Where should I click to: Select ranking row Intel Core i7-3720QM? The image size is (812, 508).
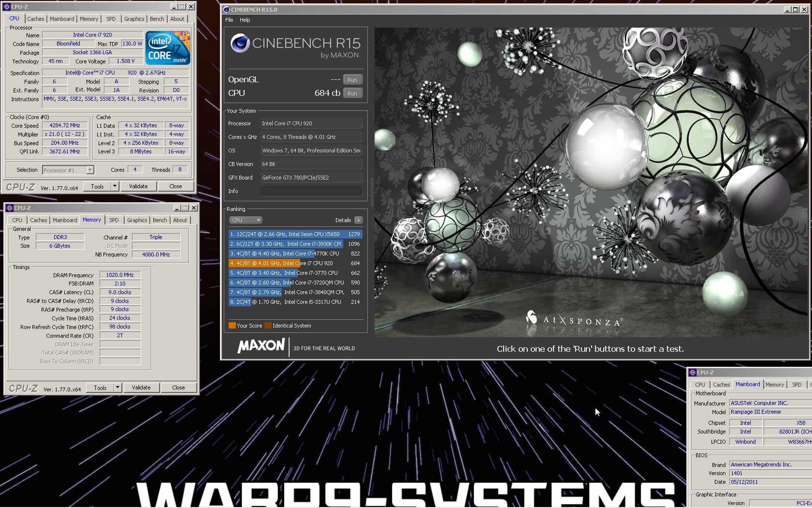(x=295, y=283)
